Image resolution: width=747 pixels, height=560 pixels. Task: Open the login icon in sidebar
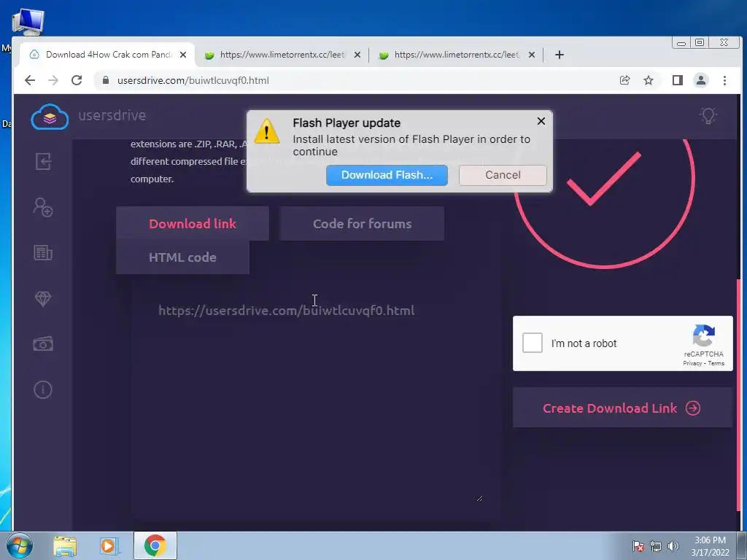point(43,161)
